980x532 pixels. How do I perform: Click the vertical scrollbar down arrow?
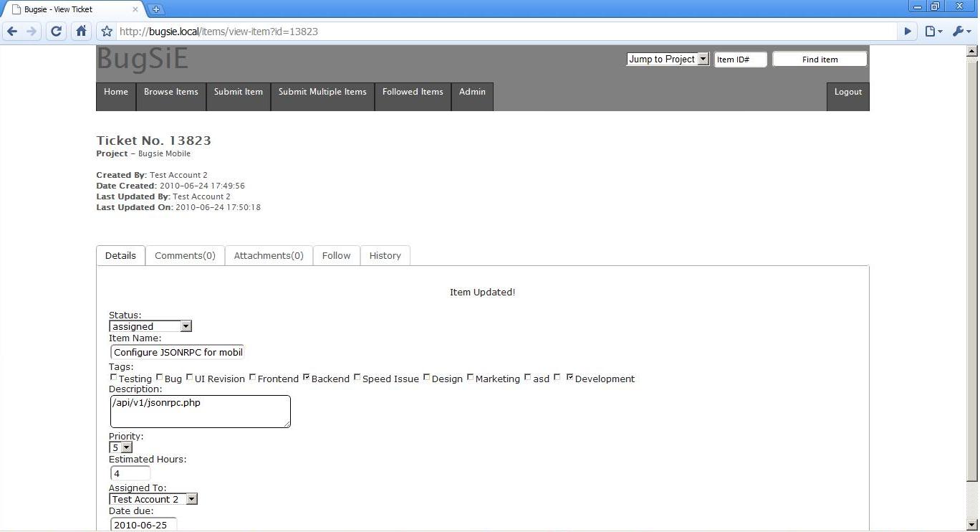(x=972, y=525)
